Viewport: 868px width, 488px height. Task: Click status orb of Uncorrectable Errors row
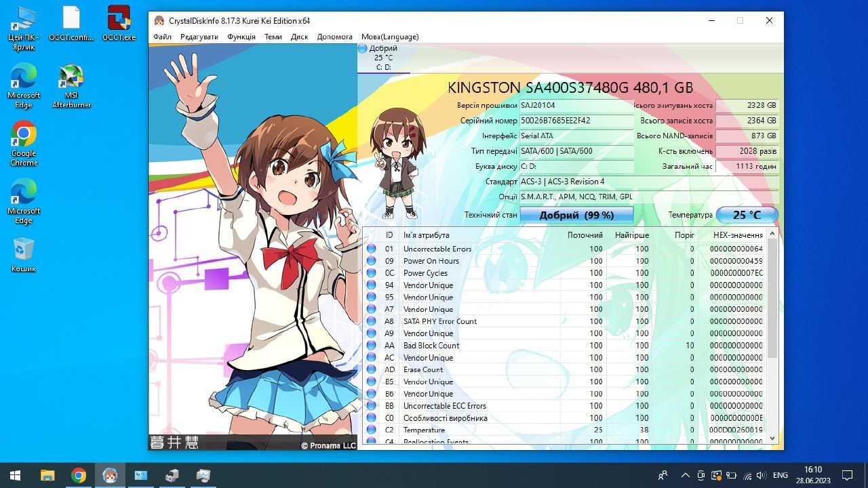click(x=371, y=249)
